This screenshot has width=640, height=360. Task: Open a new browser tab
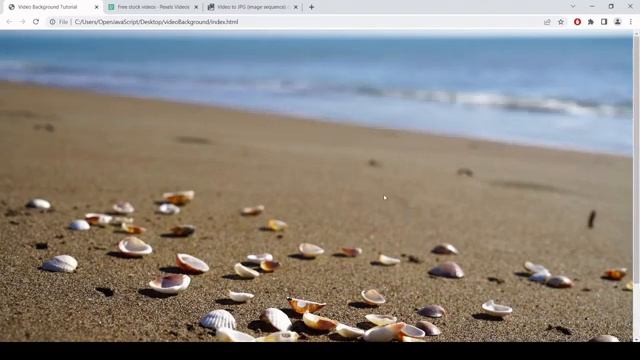311,7
